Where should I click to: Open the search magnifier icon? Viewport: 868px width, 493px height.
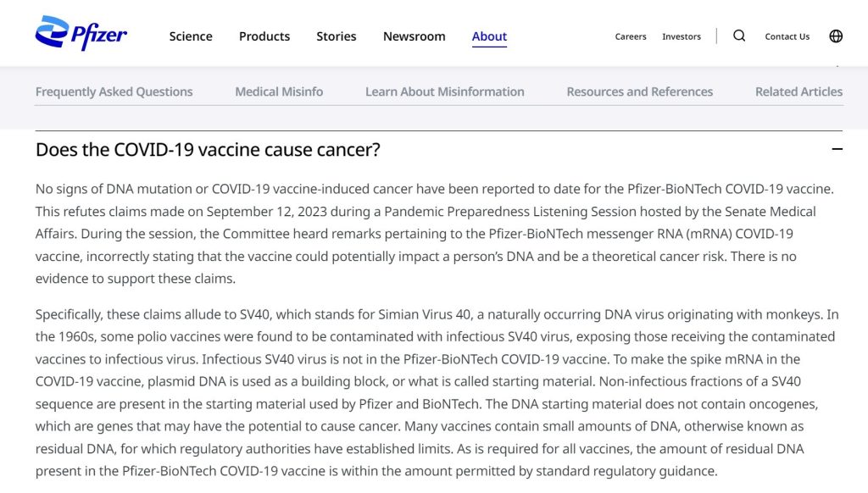point(739,36)
